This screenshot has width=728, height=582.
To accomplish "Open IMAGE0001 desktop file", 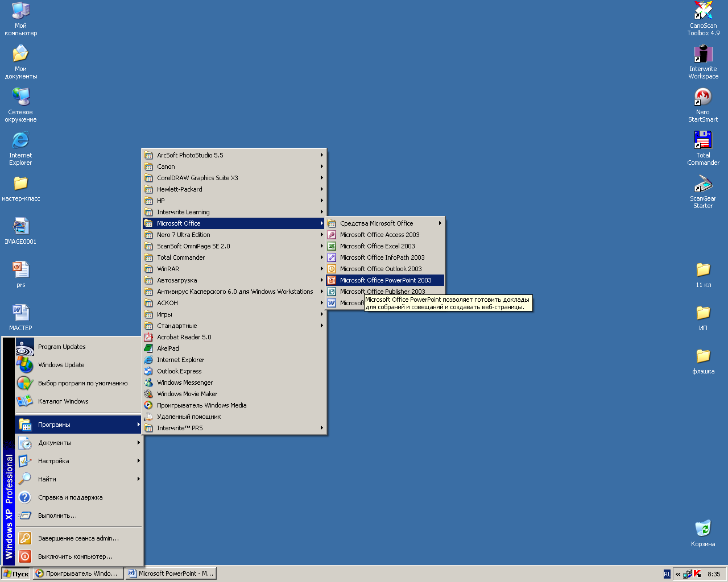I will click(20, 231).
